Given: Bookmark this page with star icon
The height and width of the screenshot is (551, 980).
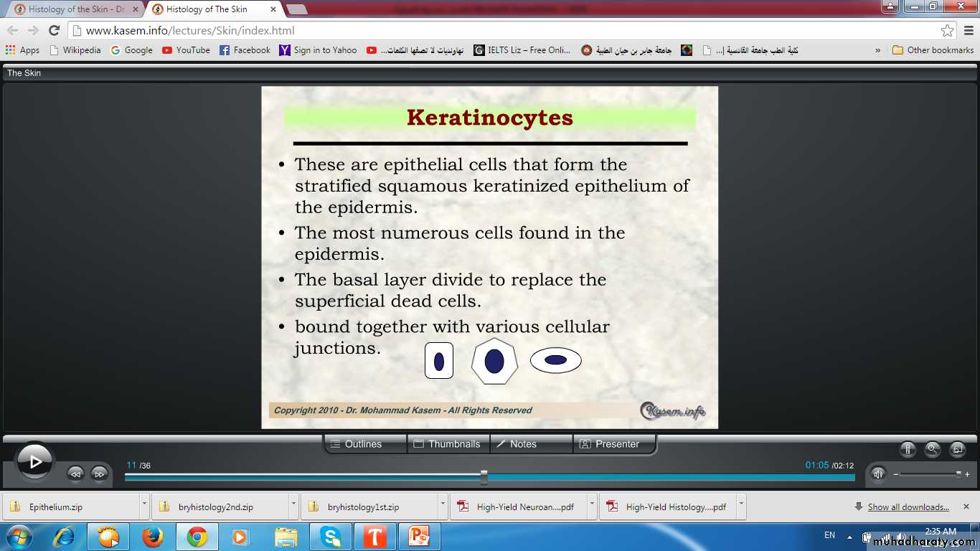Looking at the screenshot, I should [948, 31].
